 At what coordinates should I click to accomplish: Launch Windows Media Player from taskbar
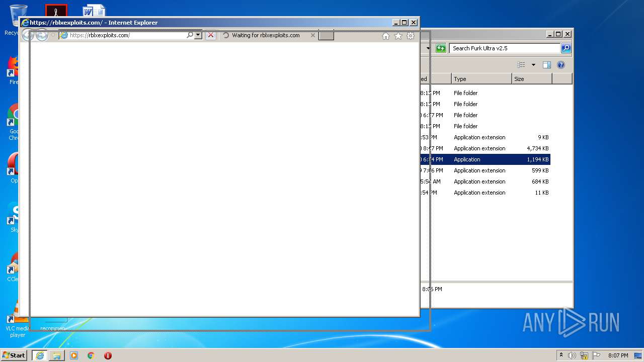pos(74,355)
